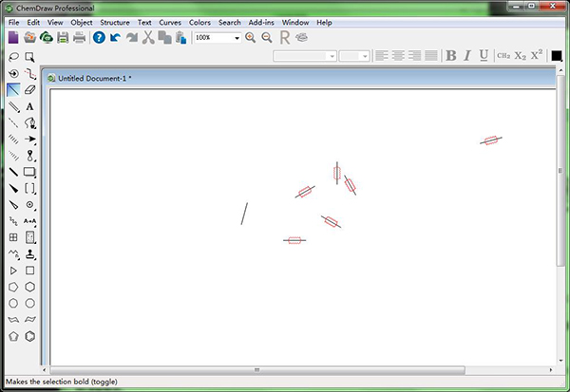Viewport: 570px width, 392px height.
Task: Toggle Underline formatting
Action: click(x=484, y=56)
